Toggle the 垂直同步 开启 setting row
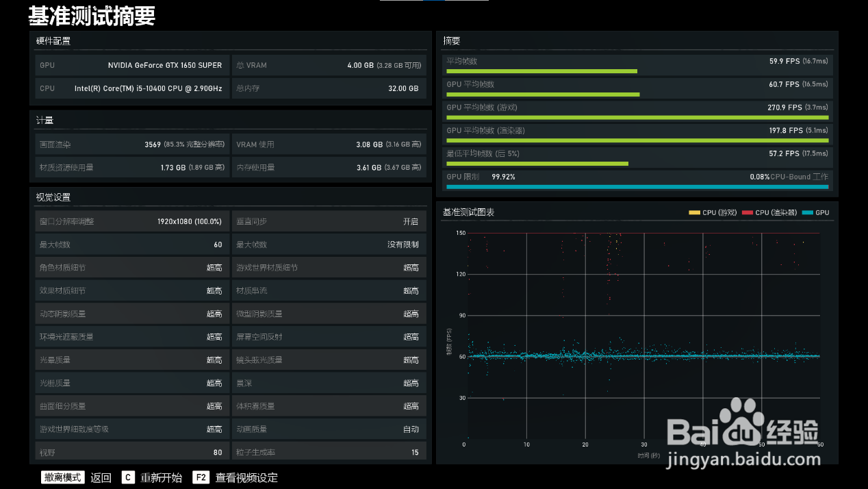868x489 pixels. click(x=329, y=222)
